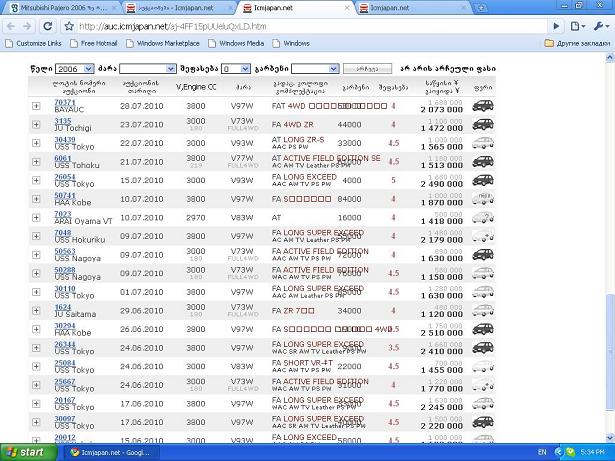Click the page vertical scrollbar thumb
Screen dimensions: 615x461
pyautogui.click(x=610, y=353)
